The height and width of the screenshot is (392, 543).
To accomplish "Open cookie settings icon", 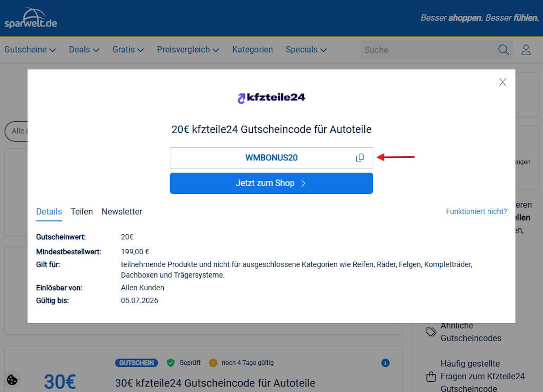I will (x=12, y=380).
